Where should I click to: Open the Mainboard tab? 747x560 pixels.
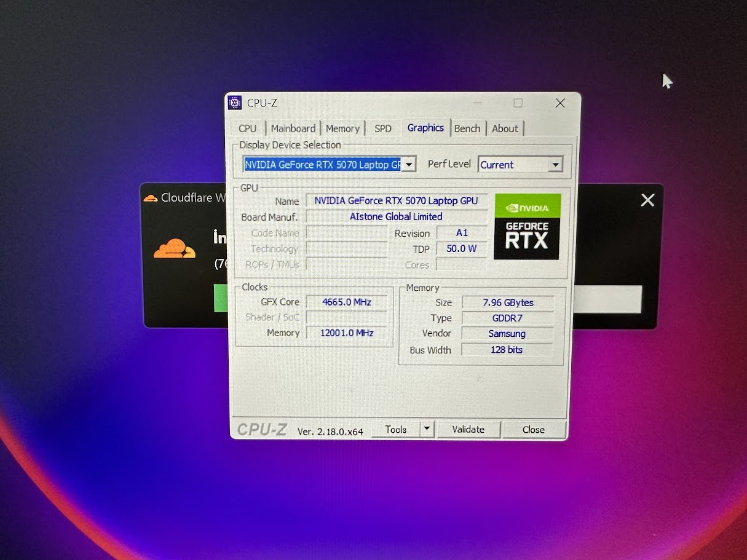(293, 128)
